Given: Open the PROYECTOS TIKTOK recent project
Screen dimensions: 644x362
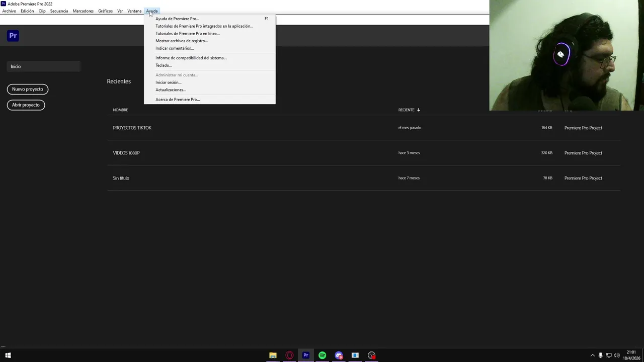Looking at the screenshot, I should pos(363,128).
